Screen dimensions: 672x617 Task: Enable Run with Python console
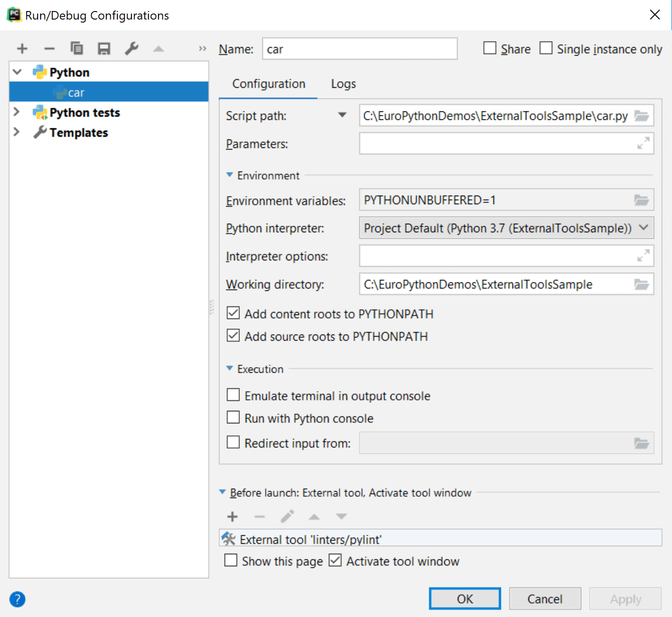coord(233,417)
